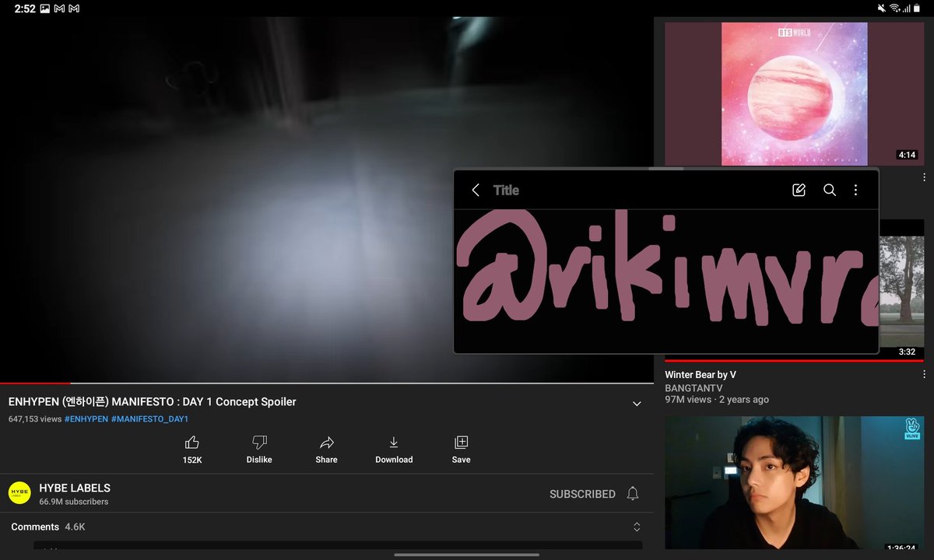The height and width of the screenshot is (560, 934).
Task: Tap the bottom navigation gesture bar
Action: pos(467,555)
